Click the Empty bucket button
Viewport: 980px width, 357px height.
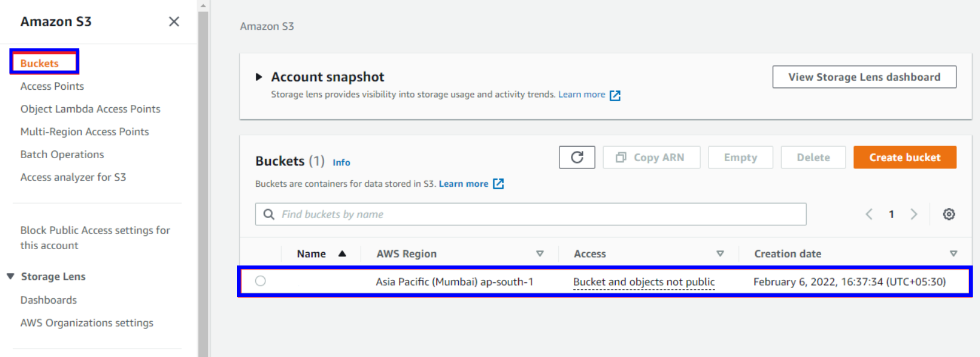741,158
